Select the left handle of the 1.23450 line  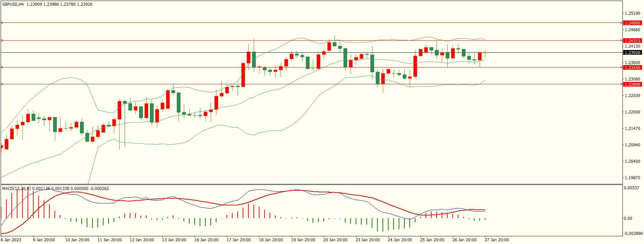pos(2,67)
